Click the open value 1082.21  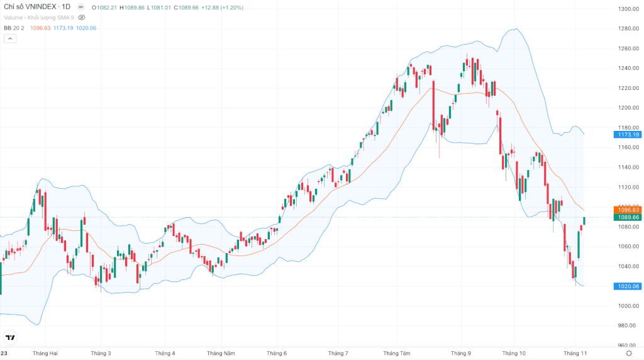tap(107, 8)
